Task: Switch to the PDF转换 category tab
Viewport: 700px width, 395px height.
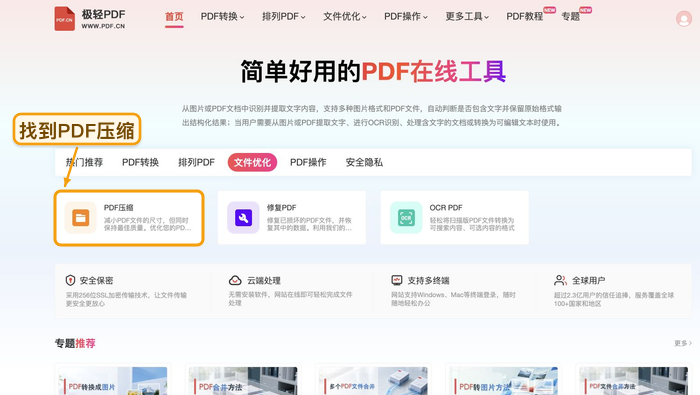Action: 140,162
